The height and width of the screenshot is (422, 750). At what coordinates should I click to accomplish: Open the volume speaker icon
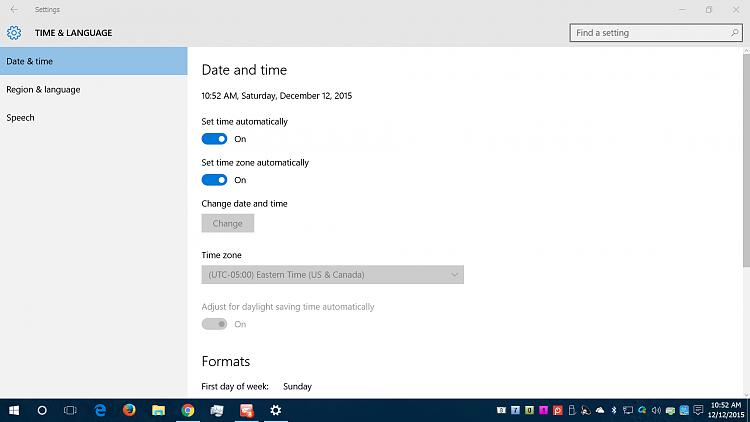(656, 410)
